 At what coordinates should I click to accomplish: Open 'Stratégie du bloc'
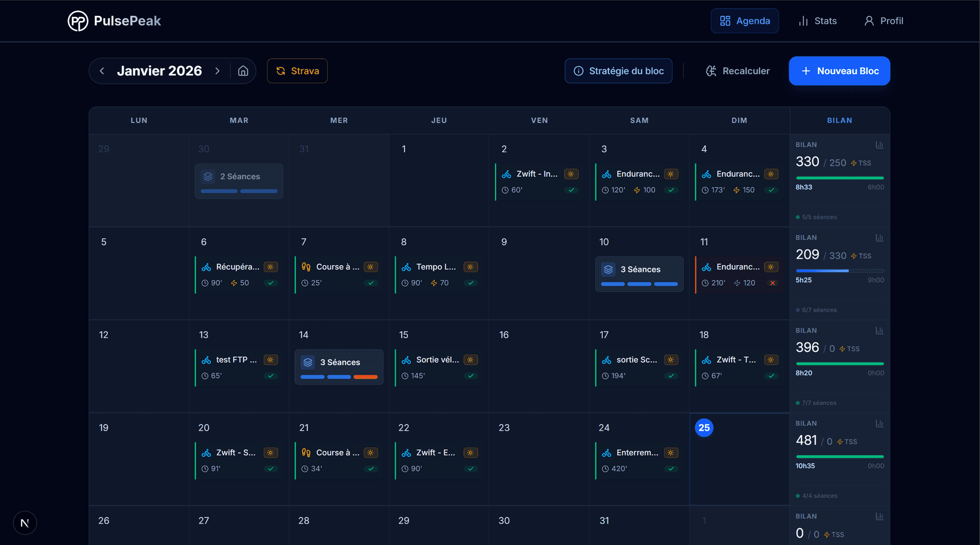coord(618,71)
